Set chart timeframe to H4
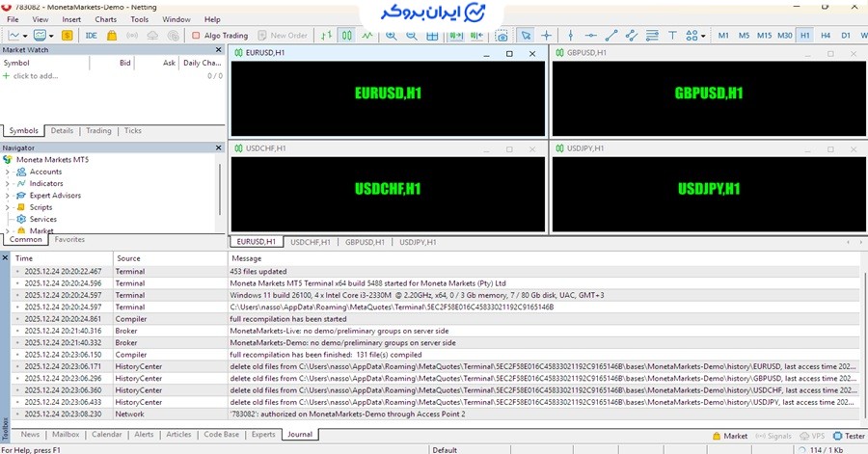This screenshot has height=454, width=868. pos(826,36)
